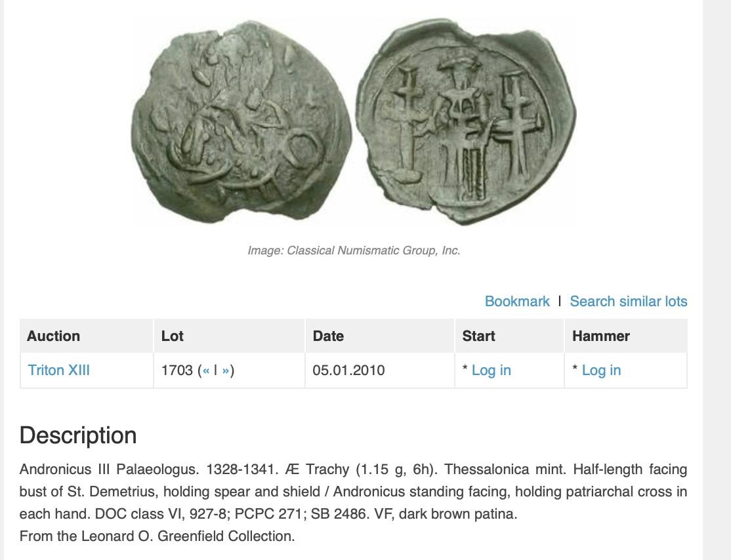Click the Hammer column header
Viewport: 731px width, 560px height.
[x=600, y=336]
